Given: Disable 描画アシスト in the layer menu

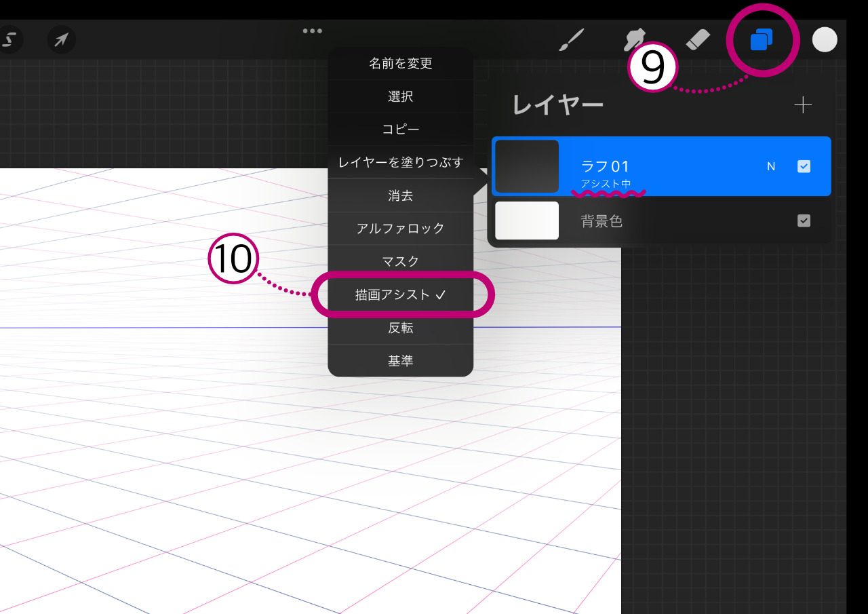Looking at the screenshot, I should click(x=400, y=294).
